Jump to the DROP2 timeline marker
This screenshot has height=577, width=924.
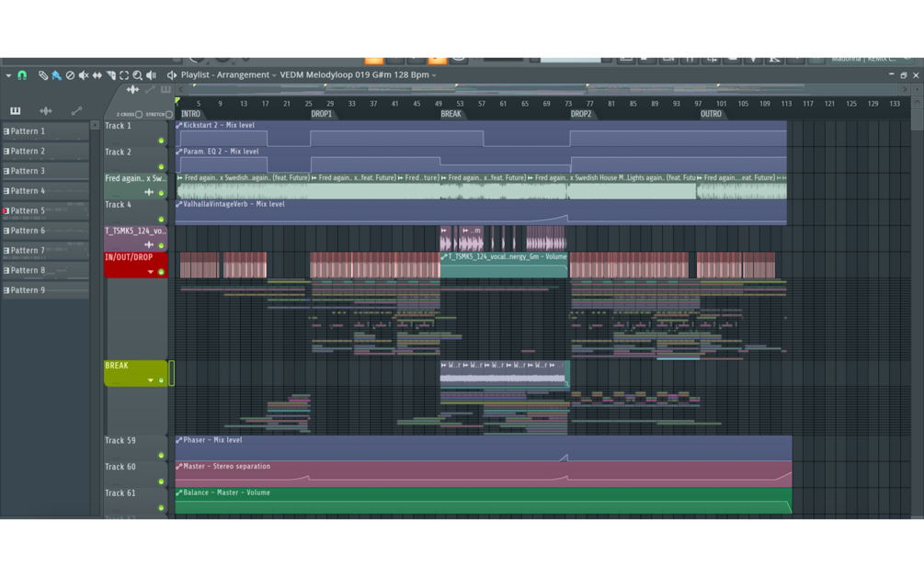pos(580,114)
